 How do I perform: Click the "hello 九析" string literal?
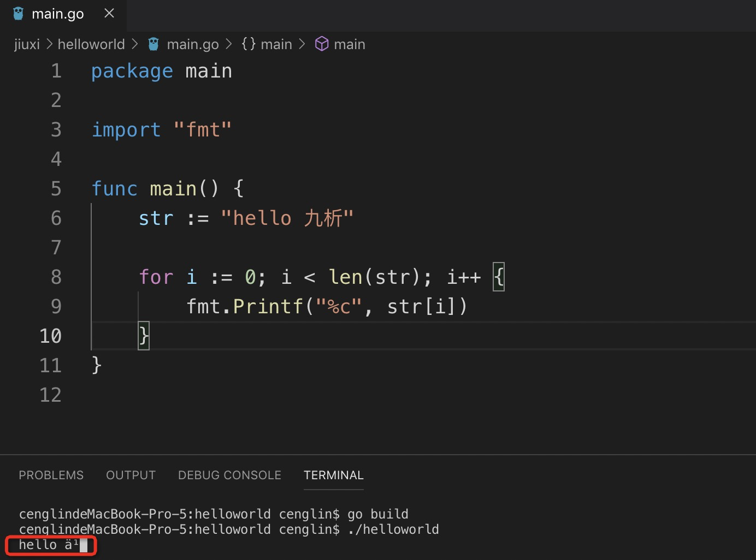[287, 218]
